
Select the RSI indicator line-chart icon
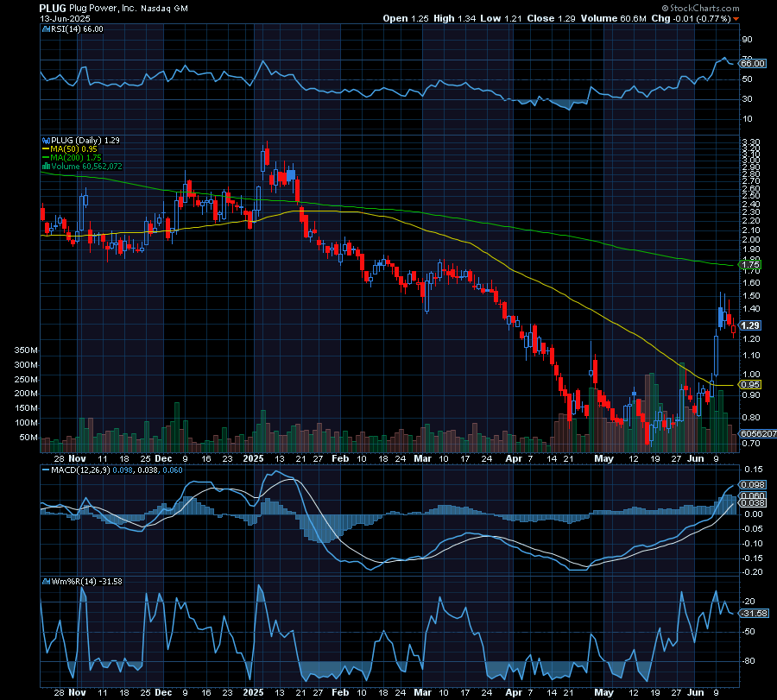pos(45,28)
